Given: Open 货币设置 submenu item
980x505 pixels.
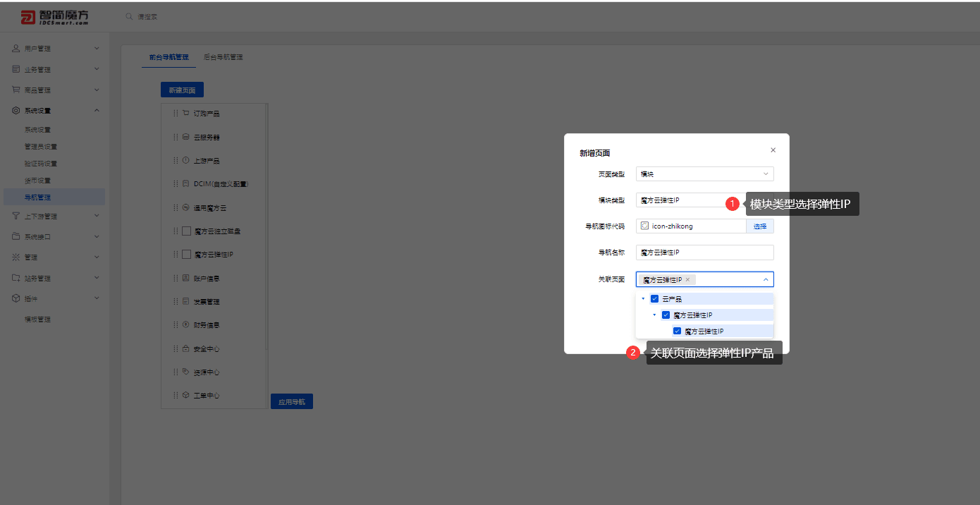Looking at the screenshot, I should [37, 181].
